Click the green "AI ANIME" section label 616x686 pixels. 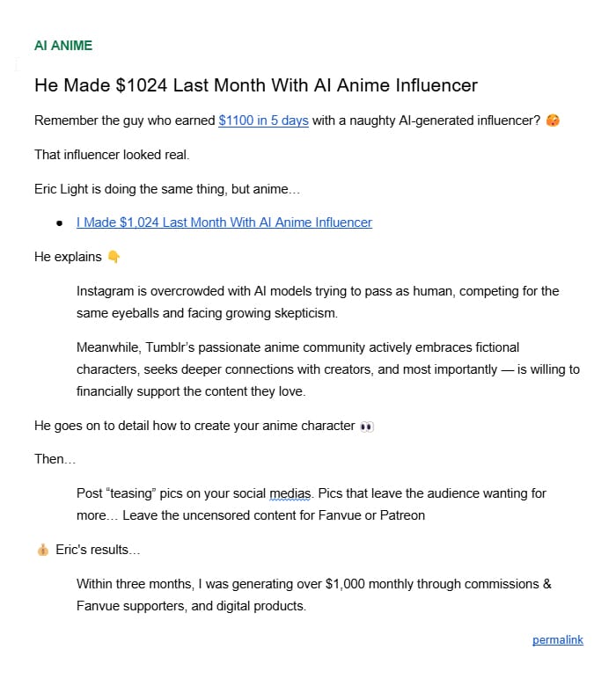click(62, 46)
